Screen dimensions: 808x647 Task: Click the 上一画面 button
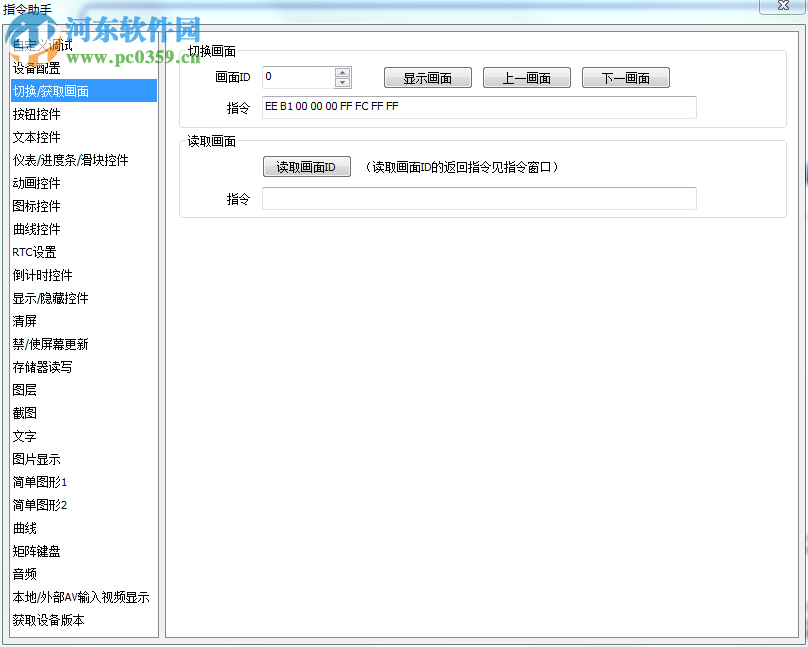click(x=526, y=77)
